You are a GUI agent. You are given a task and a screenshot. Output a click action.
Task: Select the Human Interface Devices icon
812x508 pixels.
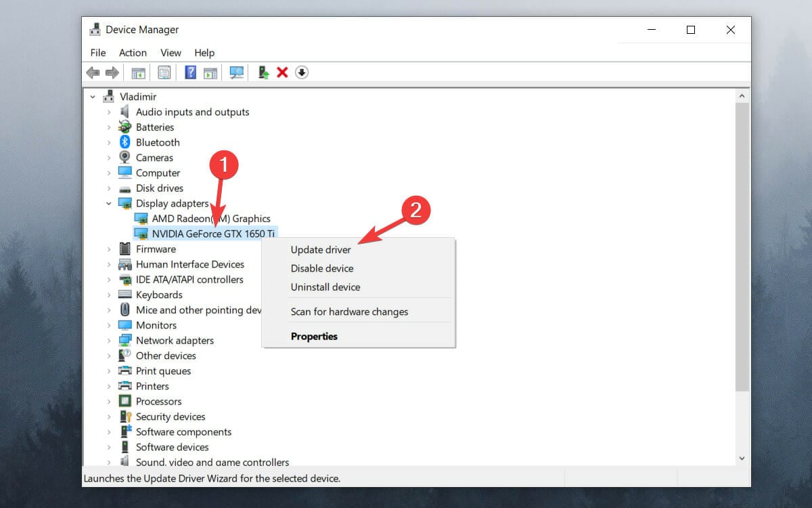(x=125, y=264)
